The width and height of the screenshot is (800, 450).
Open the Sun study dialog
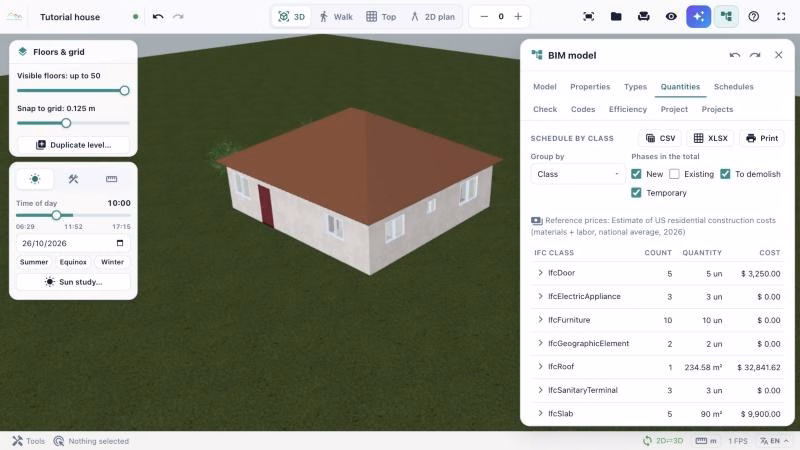(x=73, y=282)
